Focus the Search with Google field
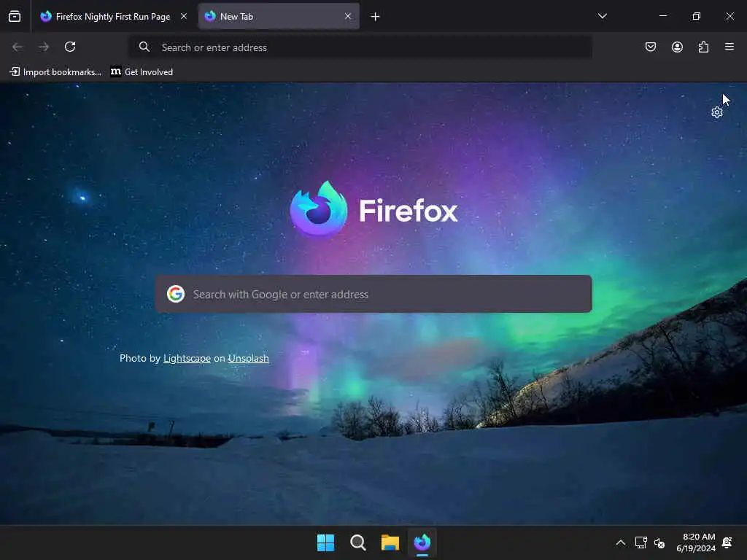Viewport: 747px width, 560px height. point(374,294)
